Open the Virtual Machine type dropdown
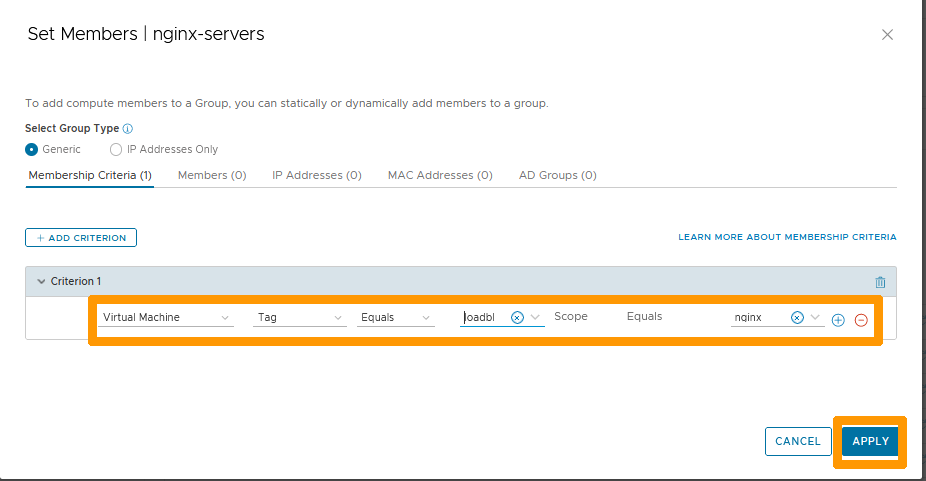Viewport: 926px width, 481px height. point(167,318)
